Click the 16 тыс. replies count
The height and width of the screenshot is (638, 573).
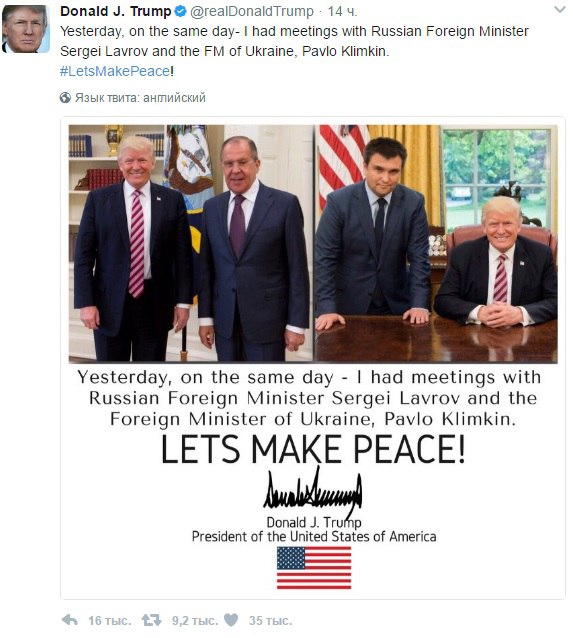[x=110, y=621]
